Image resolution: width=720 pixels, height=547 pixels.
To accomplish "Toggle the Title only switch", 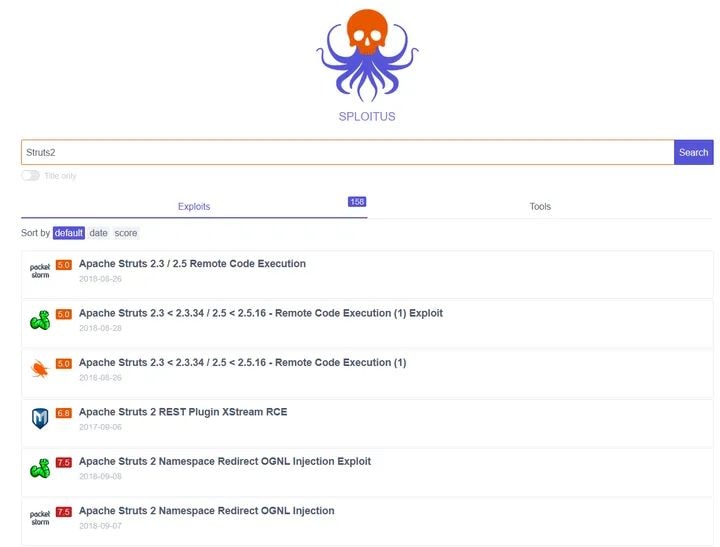I will point(31,176).
